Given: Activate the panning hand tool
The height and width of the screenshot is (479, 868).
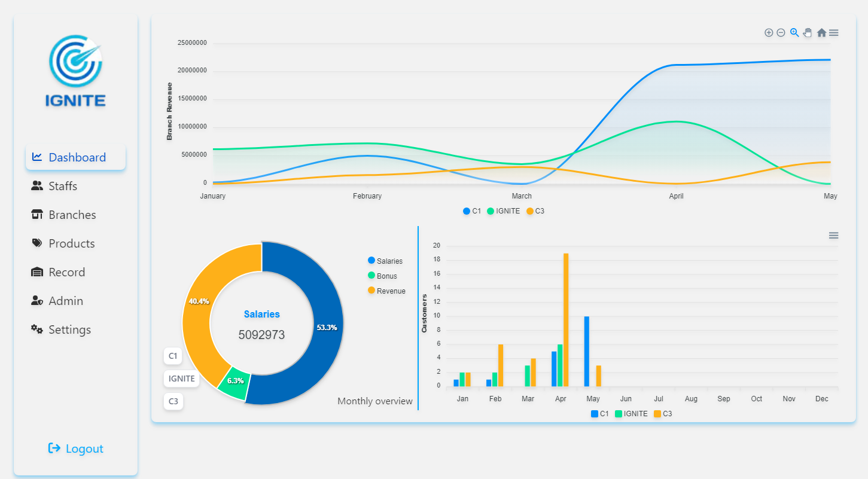Looking at the screenshot, I should (808, 33).
